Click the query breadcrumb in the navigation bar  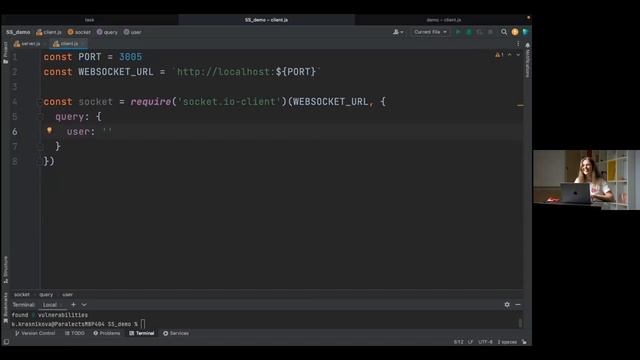[x=107, y=32]
